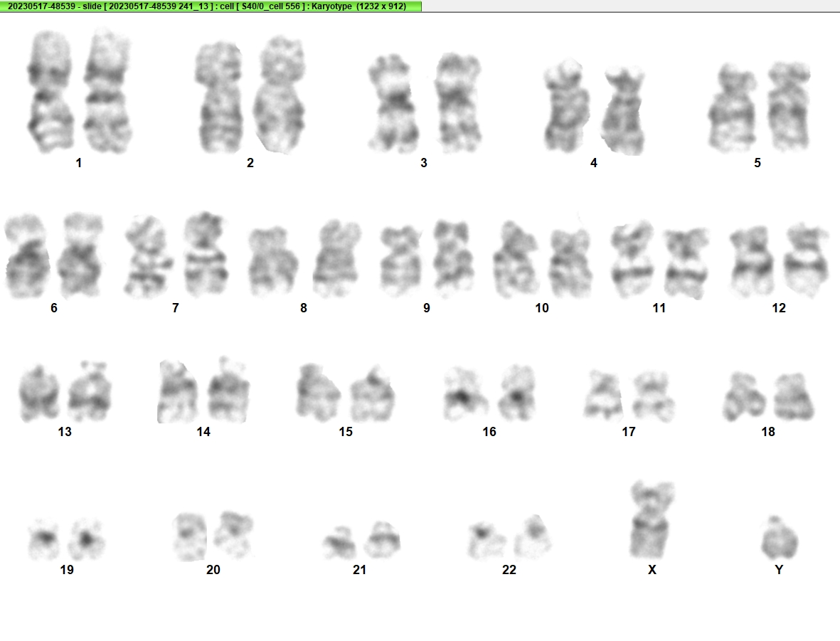Select the chromosome 22 pair image
The height and width of the screenshot is (641, 840).
tap(509, 538)
